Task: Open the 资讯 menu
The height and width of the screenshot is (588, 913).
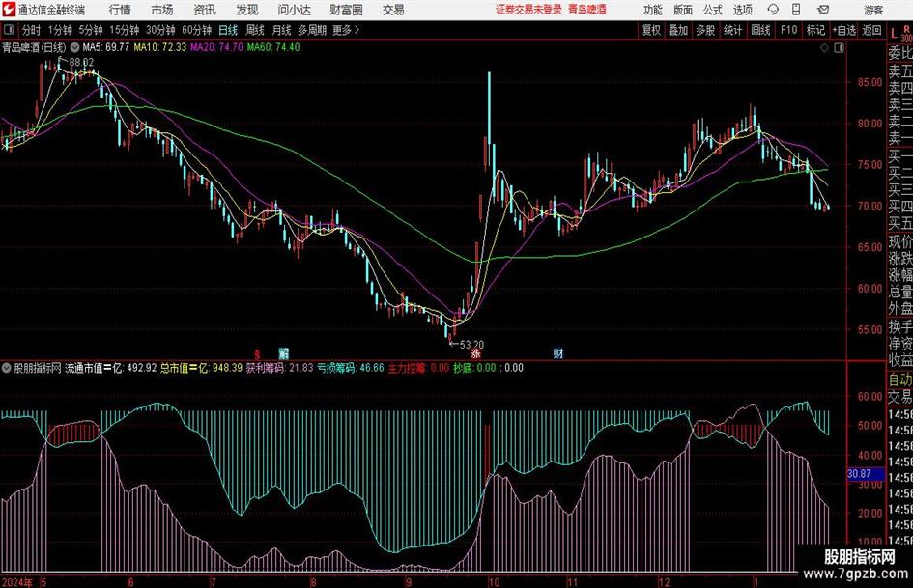Action: [205, 10]
